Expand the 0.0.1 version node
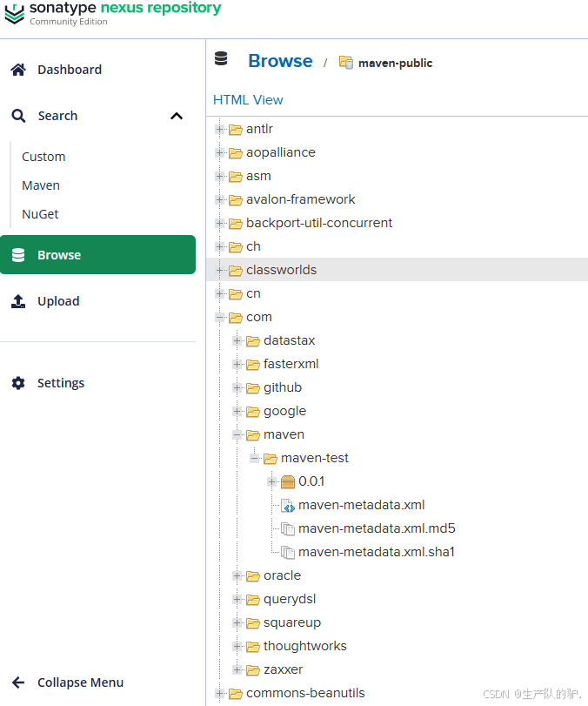 pos(271,481)
